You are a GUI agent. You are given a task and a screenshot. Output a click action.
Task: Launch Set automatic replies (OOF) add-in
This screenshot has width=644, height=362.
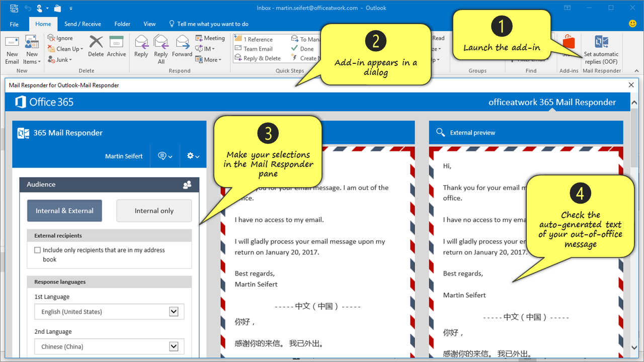coord(601,50)
